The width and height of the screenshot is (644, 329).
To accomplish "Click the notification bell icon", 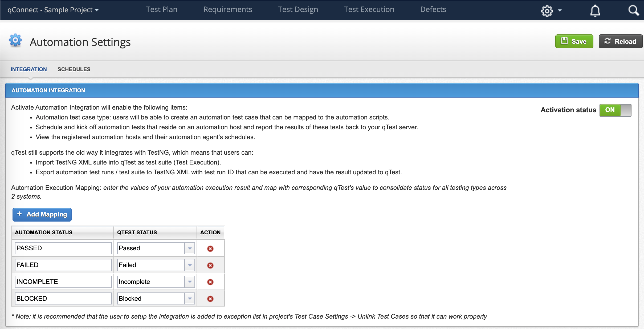I will [595, 11].
